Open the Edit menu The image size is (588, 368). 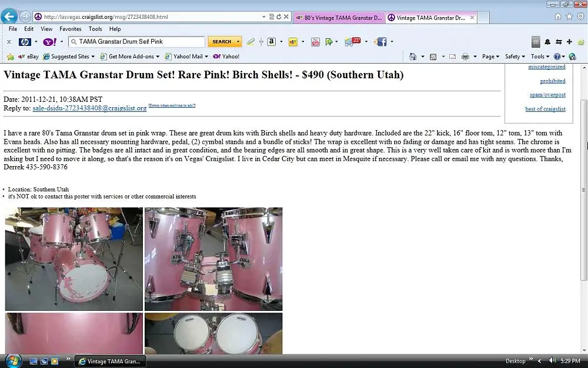(x=29, y=29)
